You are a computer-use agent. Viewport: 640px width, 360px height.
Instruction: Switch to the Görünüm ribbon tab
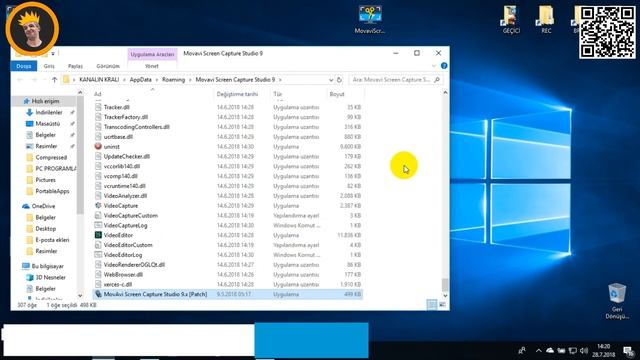coord(108,66)
